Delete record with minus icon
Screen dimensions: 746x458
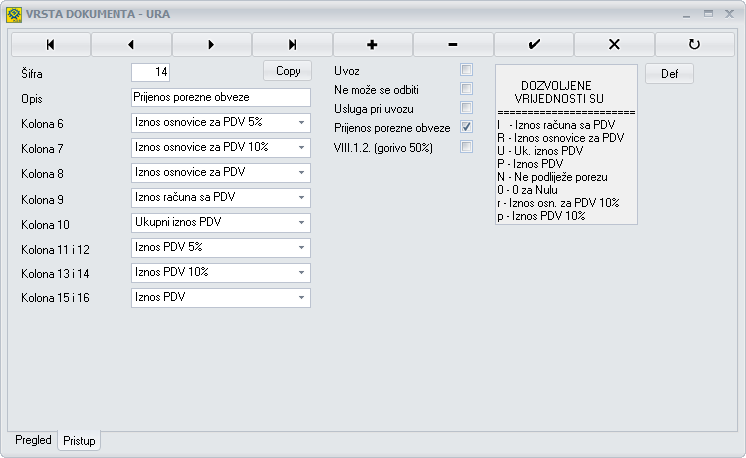[x=453, y=44]
